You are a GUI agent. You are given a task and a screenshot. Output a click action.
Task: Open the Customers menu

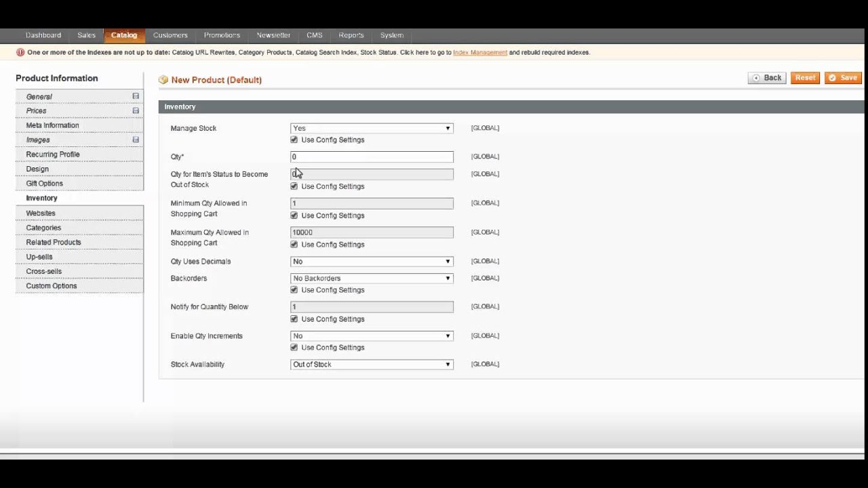[170, 35]
